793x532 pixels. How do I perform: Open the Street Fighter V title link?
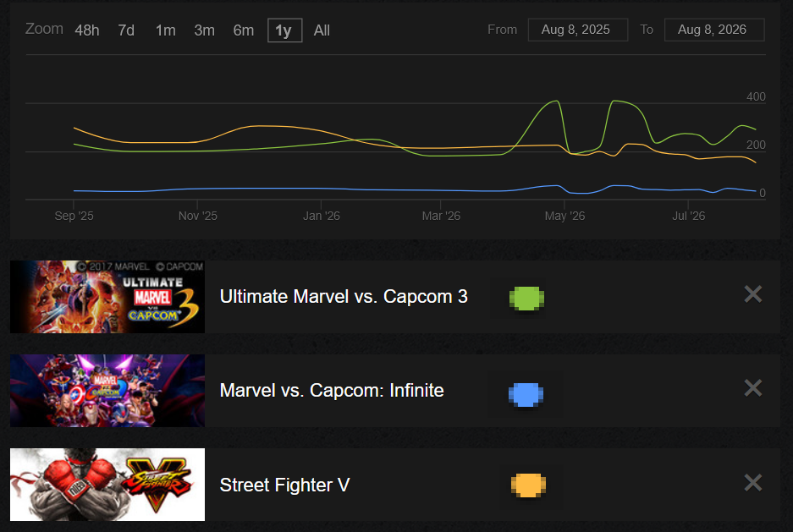click(x=284, y=485)
